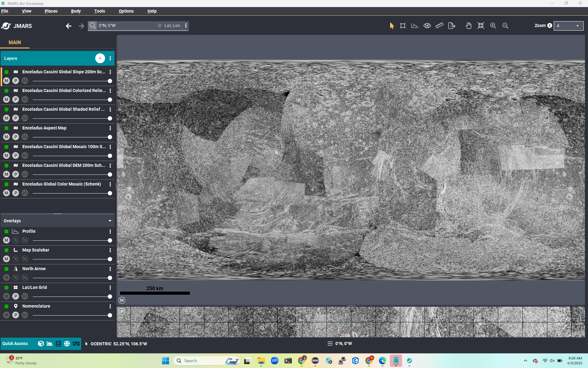Image resolution: width=588 pixels, height=368 pixels.
Task: Show hidden system tray icons chevron
Action: pos(526,361)
